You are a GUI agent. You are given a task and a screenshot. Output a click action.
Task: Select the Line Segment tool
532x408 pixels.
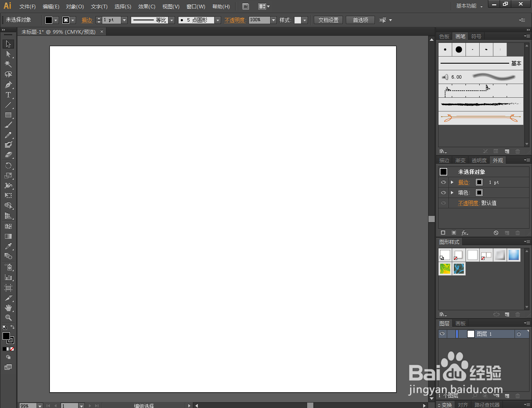pyautogui.click(x=8, y=105)
